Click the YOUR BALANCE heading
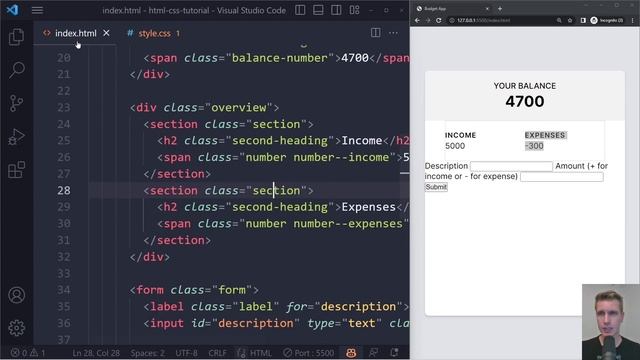Image resolution: width=640 pixels, height=360 pixels. (x=524, y=86)
